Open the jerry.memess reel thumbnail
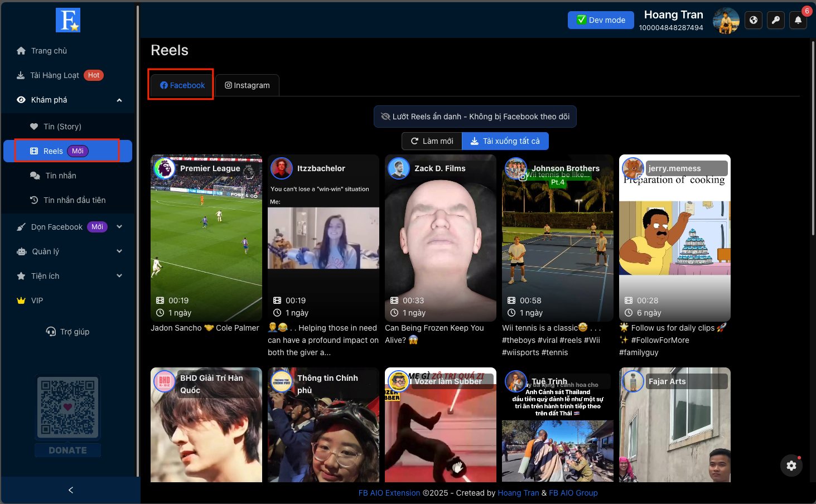 (675, 238)
